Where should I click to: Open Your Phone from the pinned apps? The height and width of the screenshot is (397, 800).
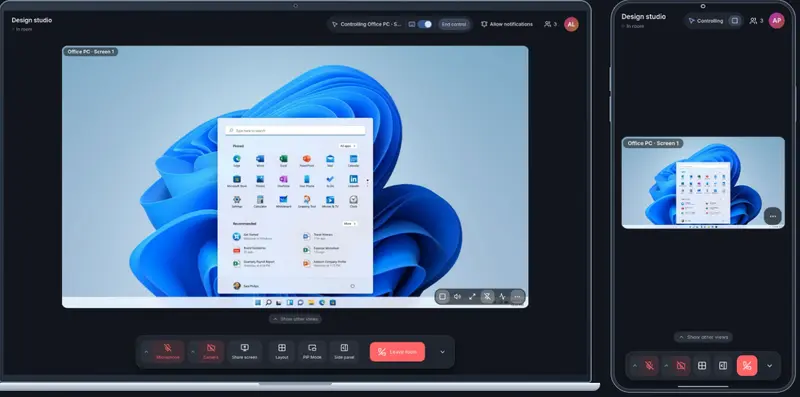[307, 181]
